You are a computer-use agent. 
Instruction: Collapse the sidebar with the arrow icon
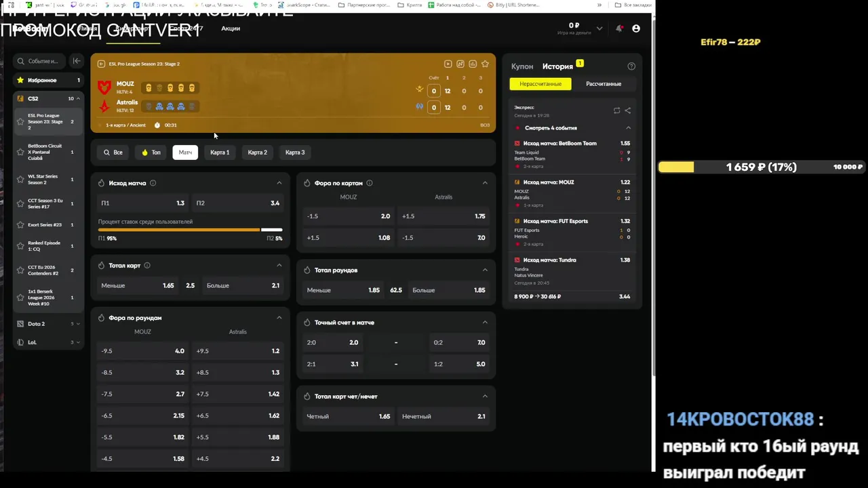coord(77,61)
